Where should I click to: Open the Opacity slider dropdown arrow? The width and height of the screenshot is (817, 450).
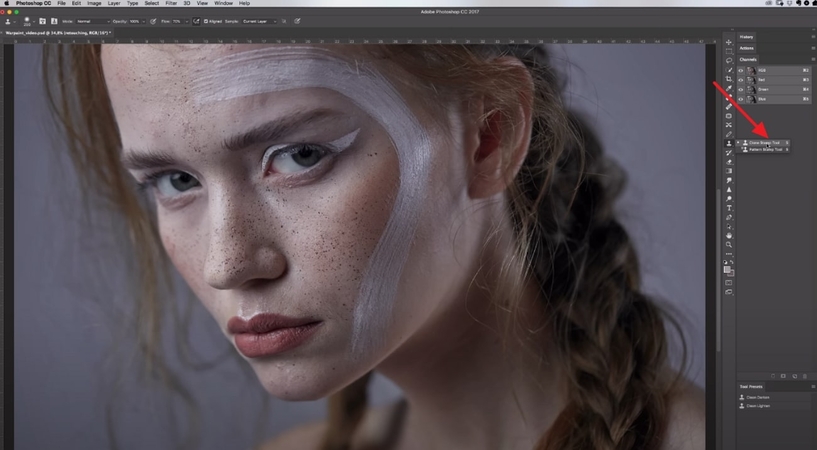[144, 21]
